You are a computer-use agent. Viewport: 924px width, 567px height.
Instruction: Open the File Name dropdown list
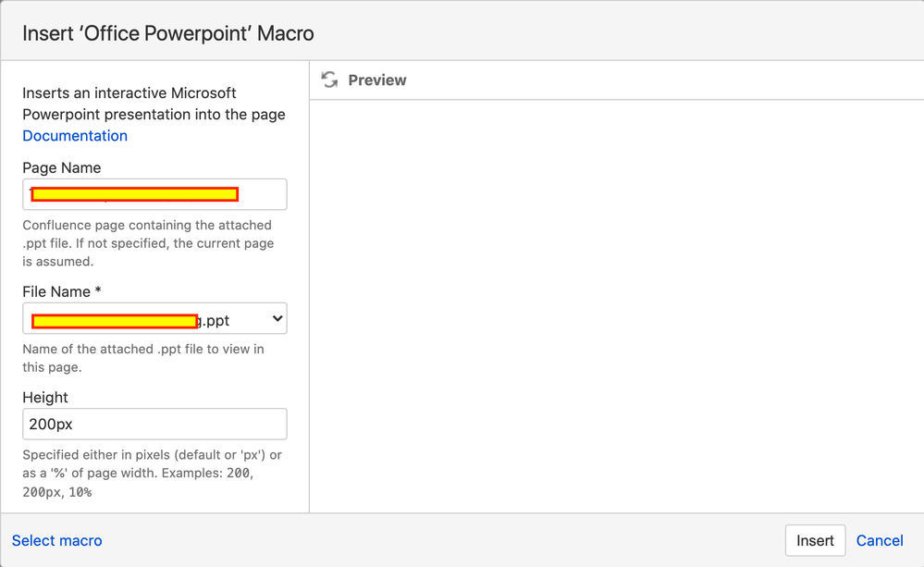click(x=154, y=318)
